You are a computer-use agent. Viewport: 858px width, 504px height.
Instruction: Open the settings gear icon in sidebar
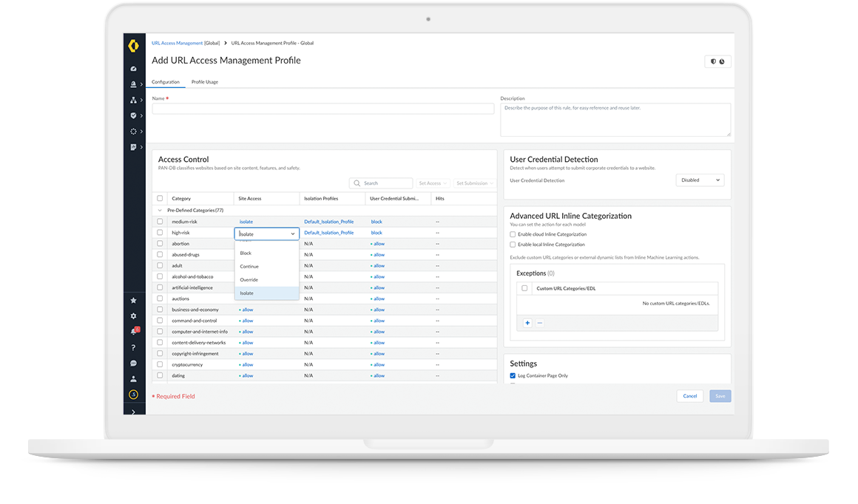coord(133,316)
